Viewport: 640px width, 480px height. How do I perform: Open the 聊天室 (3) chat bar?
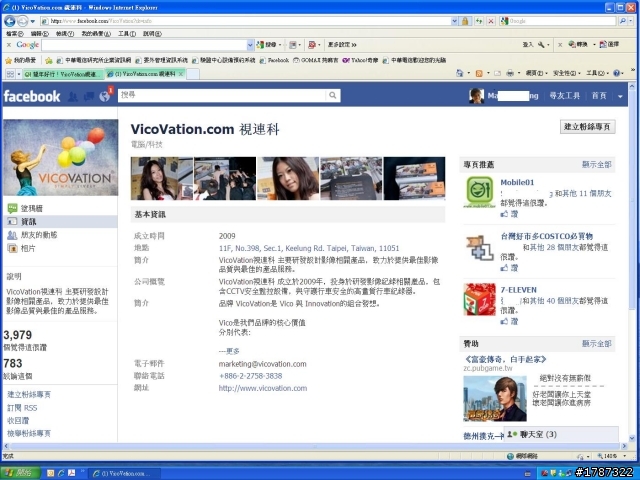(x=561, y=434)
